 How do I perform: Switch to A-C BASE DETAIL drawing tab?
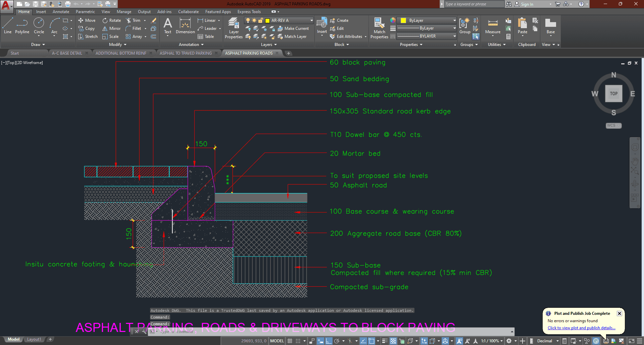coord(67,53)
